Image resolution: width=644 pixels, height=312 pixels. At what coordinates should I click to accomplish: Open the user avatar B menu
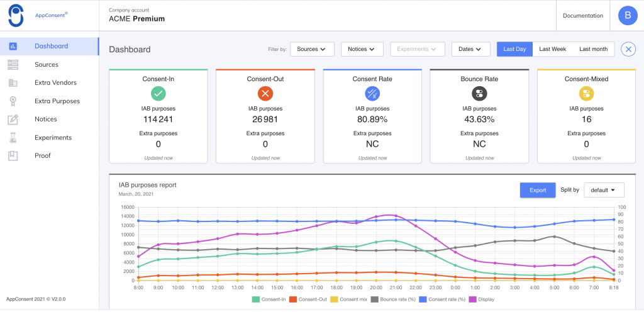tap(627, 16)
